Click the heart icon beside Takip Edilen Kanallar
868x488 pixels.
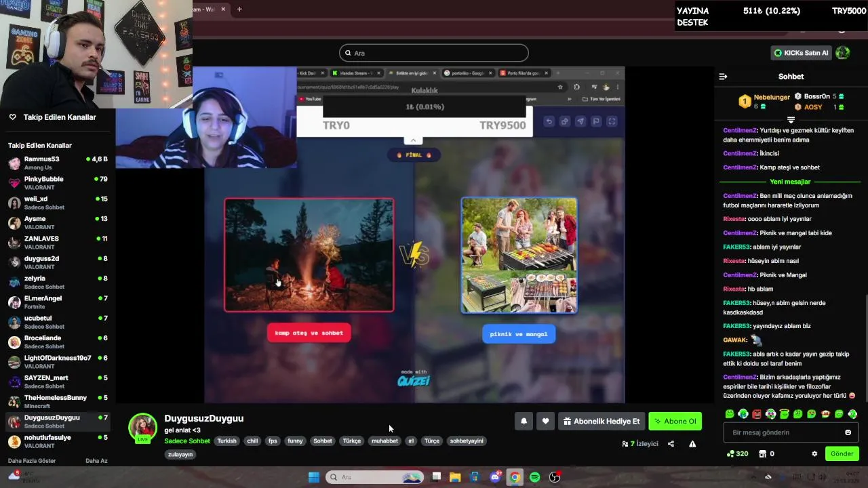point(12,117)
